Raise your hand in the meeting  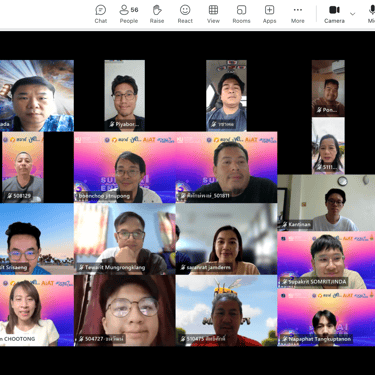157,14
